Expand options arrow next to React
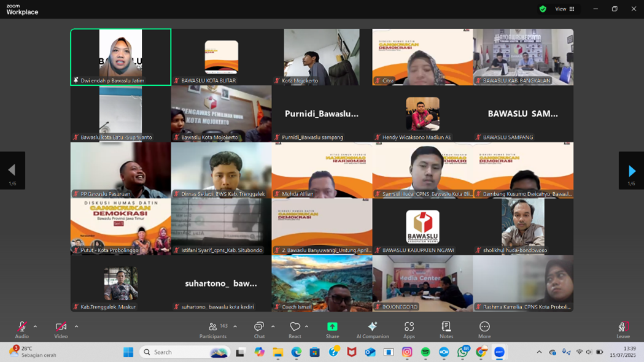644x362 pixels. click(306, 326)
